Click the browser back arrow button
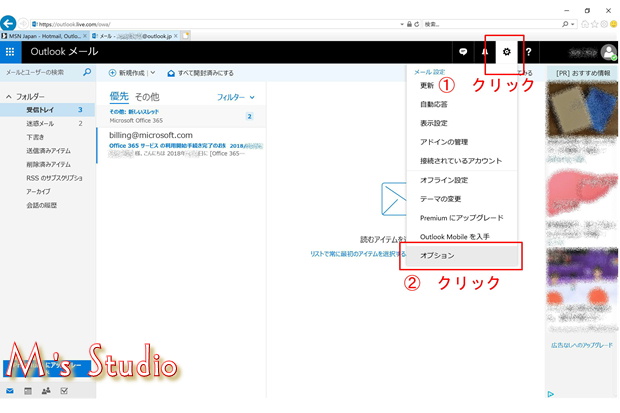Image resolution: width=620 pixels, height=413 pixels. coord(8,23)
